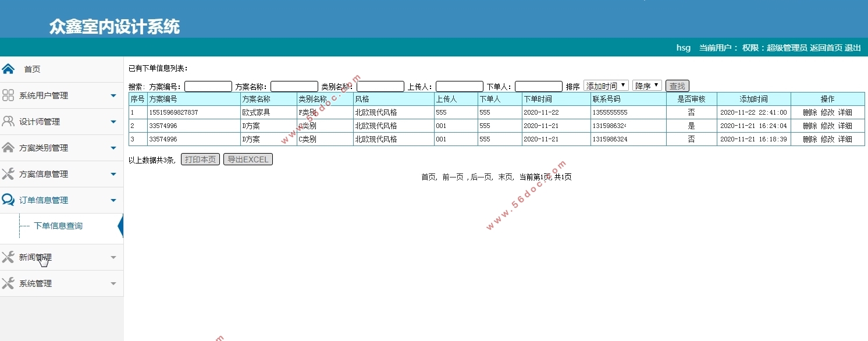Click 详细 for the 16:18:39 row

tap(845, 139)
